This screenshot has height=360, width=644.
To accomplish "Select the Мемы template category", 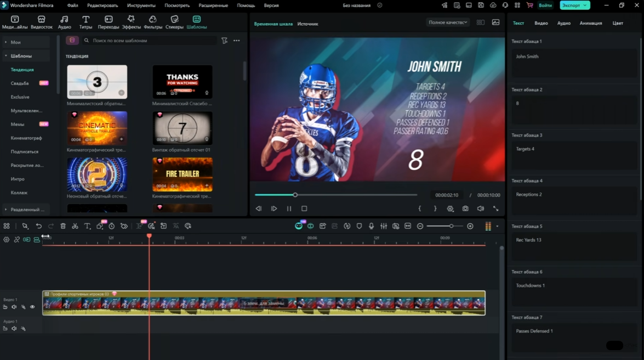I will tap(17, 124).
